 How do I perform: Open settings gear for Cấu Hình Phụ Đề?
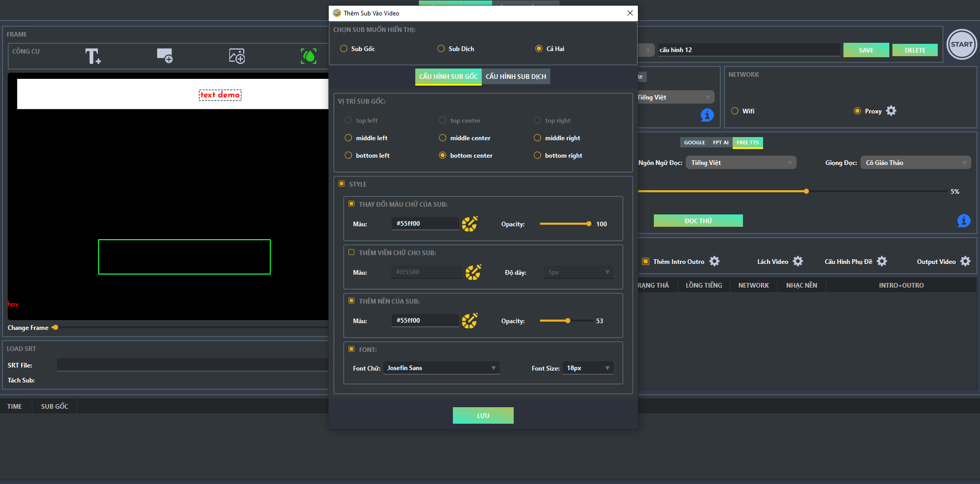(883, 261)
